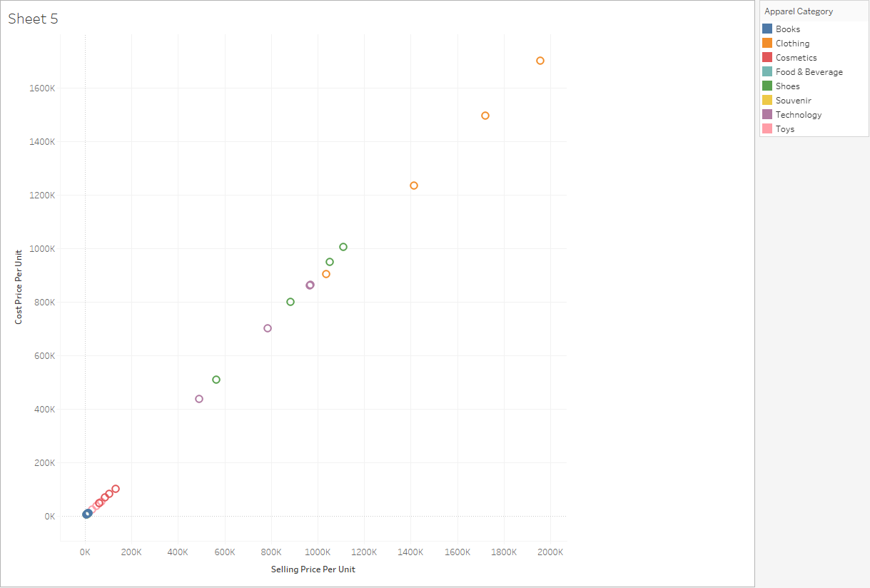Click the Clothing orange legend swatch
Image resolution: width=870 pixels, height=588 pixels.
(x=767, y=44)
